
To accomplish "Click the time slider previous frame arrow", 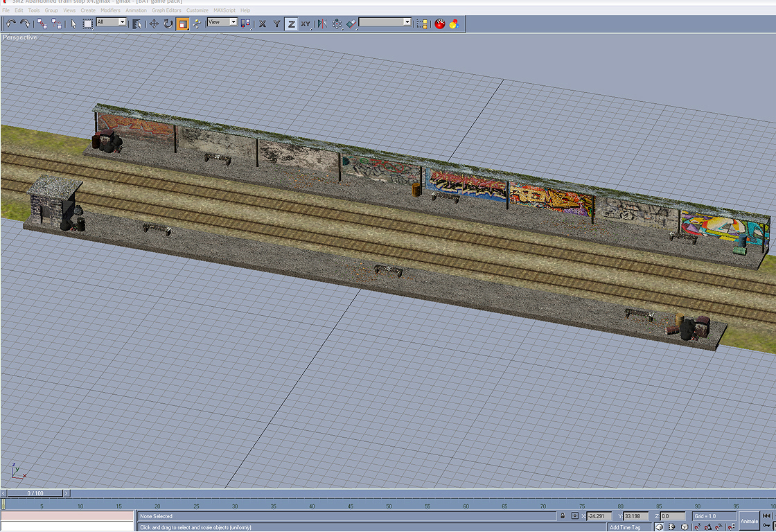I will 3,493.
